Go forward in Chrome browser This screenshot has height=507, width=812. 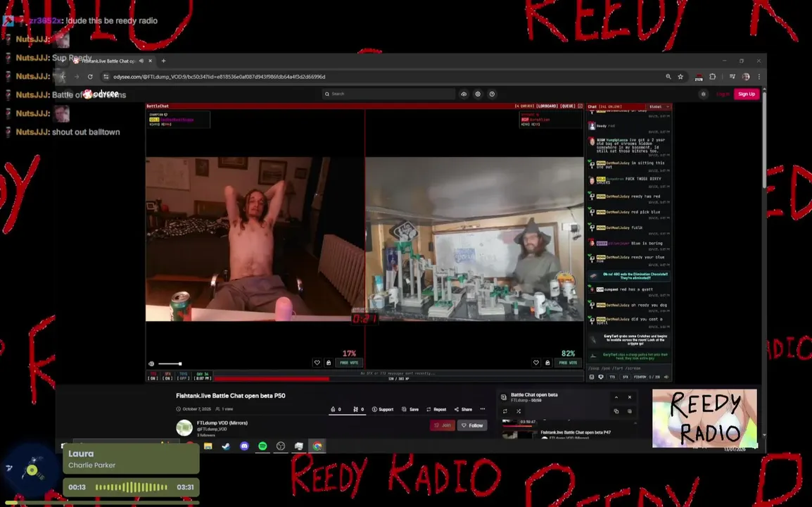[77, 77]
